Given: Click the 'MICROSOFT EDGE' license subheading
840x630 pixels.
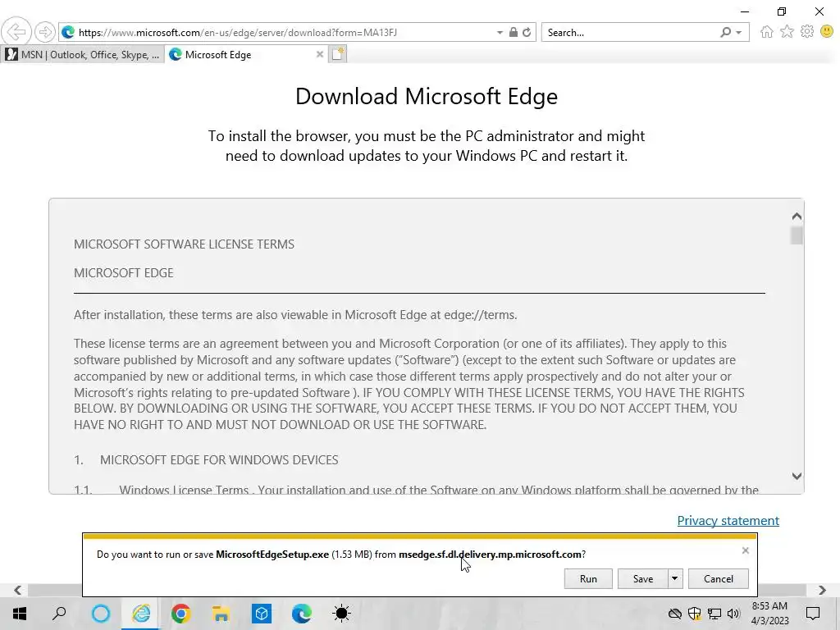Looking at the screenshot, I should [x=124, y=273].
